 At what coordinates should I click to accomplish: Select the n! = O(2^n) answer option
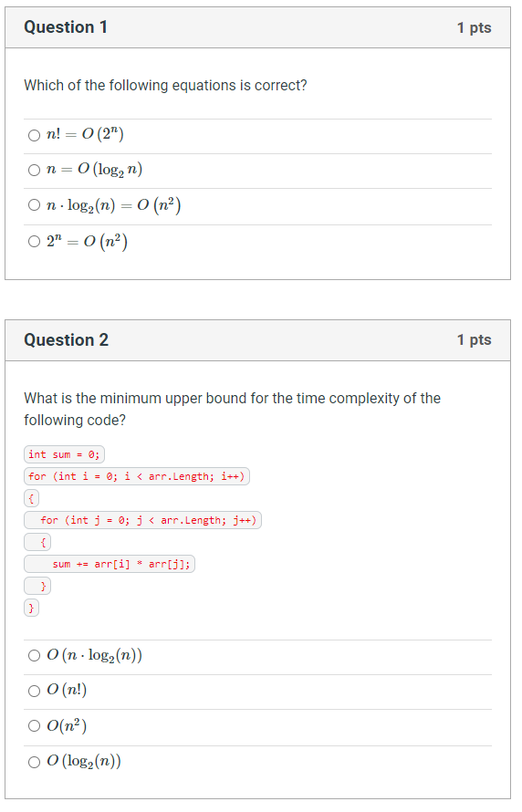[x=34, y=136]
